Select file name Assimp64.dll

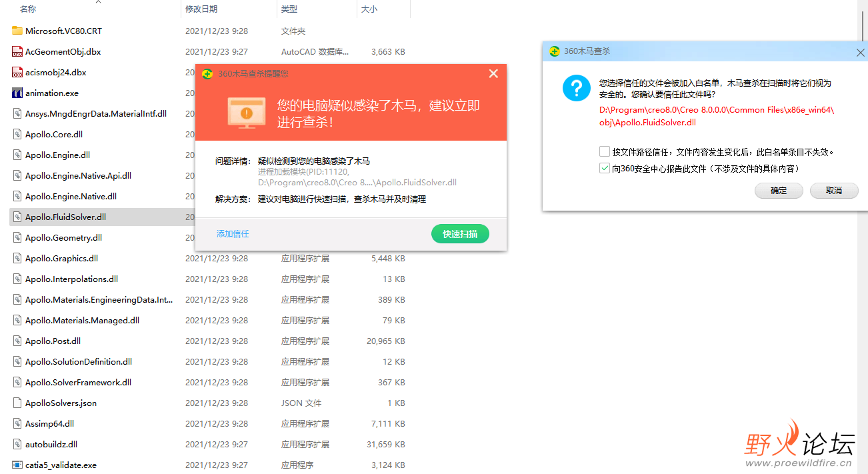pos(49,423)
